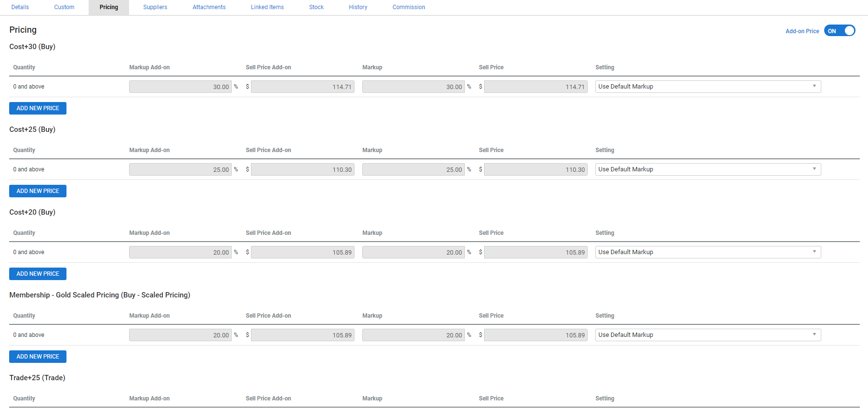868x411 pixels.
Task: Go to the Commission tab
Action: 408,7
